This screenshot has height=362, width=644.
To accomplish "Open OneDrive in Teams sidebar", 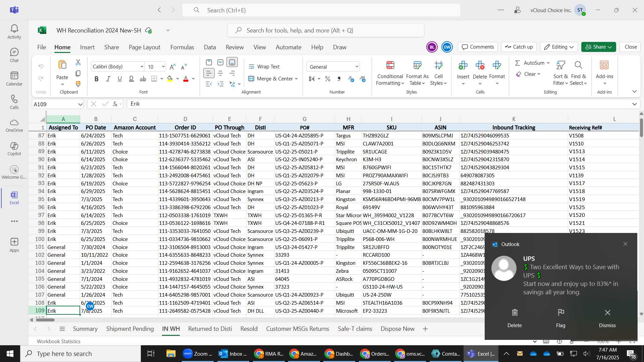I will pyautogui.click(x=14, y=126).
